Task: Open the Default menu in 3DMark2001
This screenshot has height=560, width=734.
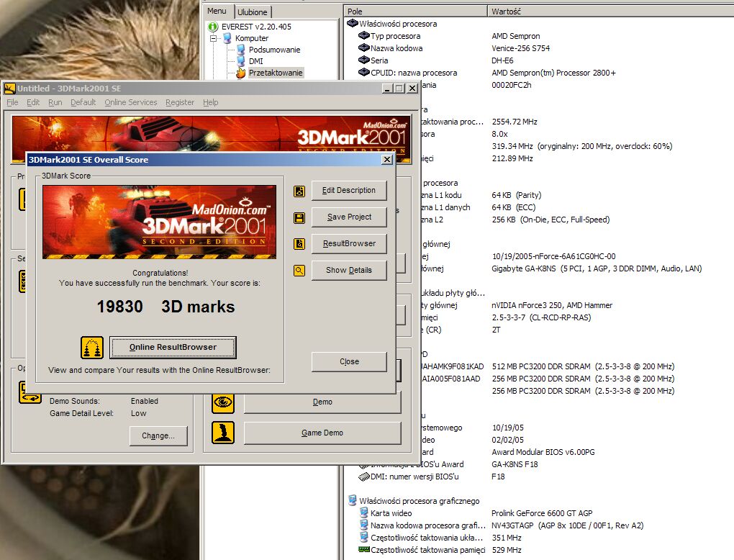Action: click(x=83, y=102)
